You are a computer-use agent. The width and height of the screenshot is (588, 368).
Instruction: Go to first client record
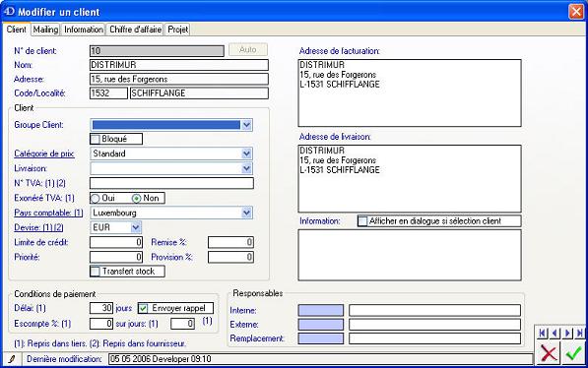pos(543,333)
